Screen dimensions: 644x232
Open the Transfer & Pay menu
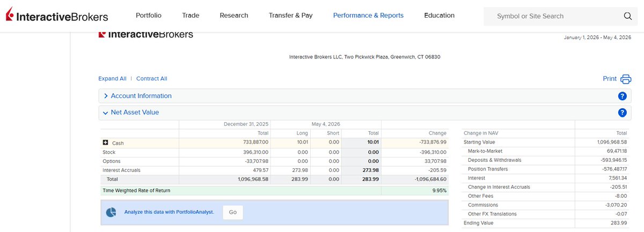pyautogui.click(x=291, y=16)
